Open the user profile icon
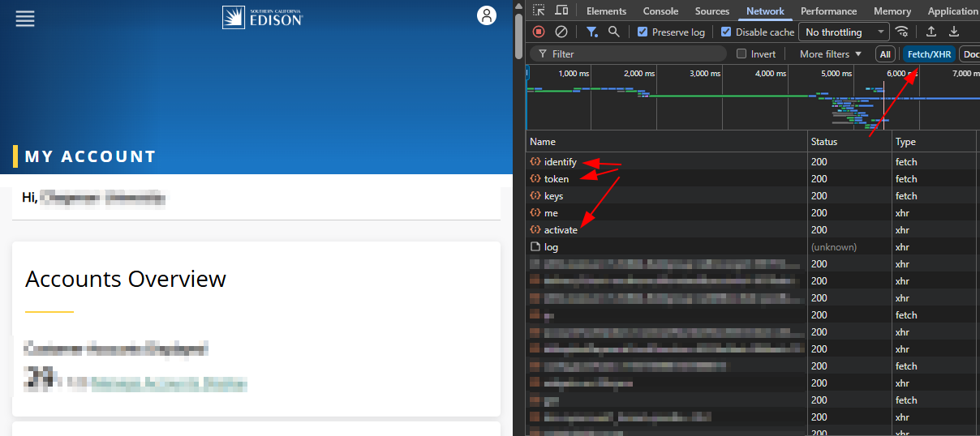This screenshot has height=436, width=980. [x=487, y=15]
